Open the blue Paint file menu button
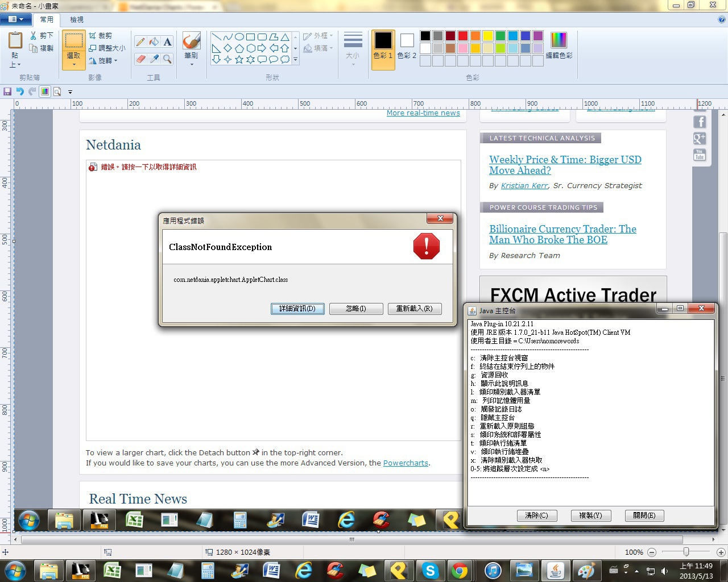 15,19
